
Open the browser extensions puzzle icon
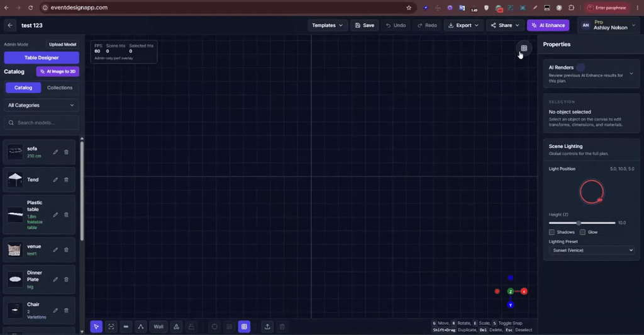point(571,8)
